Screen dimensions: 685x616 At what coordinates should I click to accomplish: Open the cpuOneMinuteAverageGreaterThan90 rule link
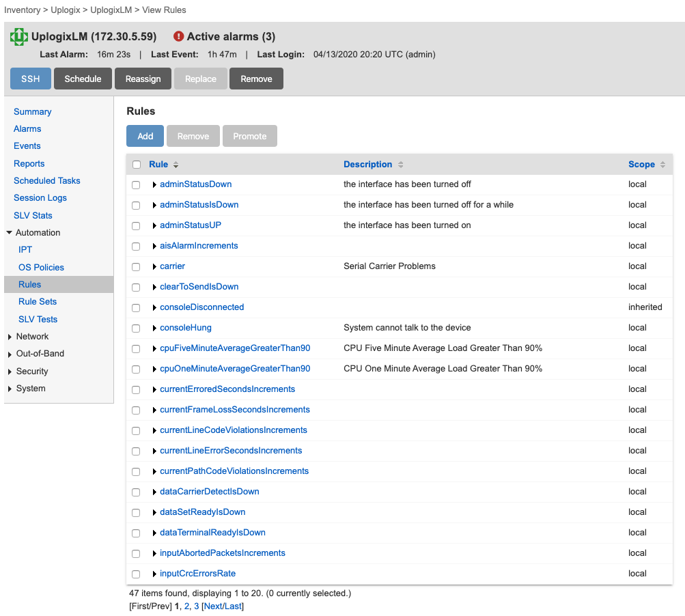click(x=235, y=369)
